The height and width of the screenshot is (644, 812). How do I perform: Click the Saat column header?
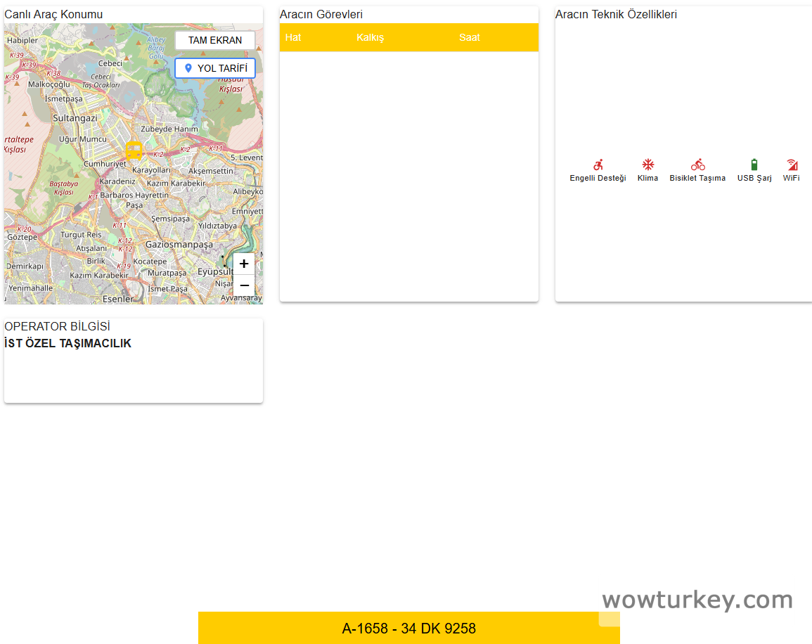point(470,37)
